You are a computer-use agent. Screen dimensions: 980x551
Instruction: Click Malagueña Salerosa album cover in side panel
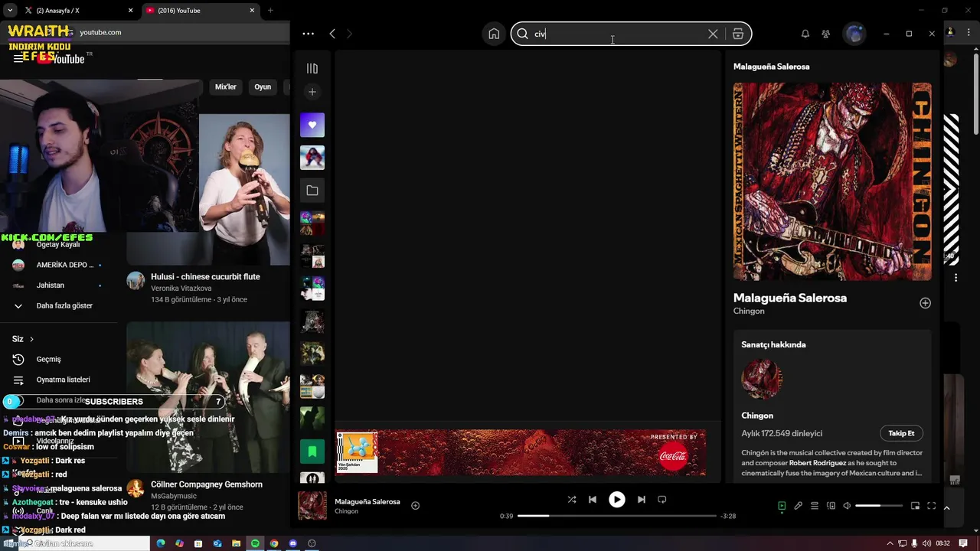tap(832, 181)
